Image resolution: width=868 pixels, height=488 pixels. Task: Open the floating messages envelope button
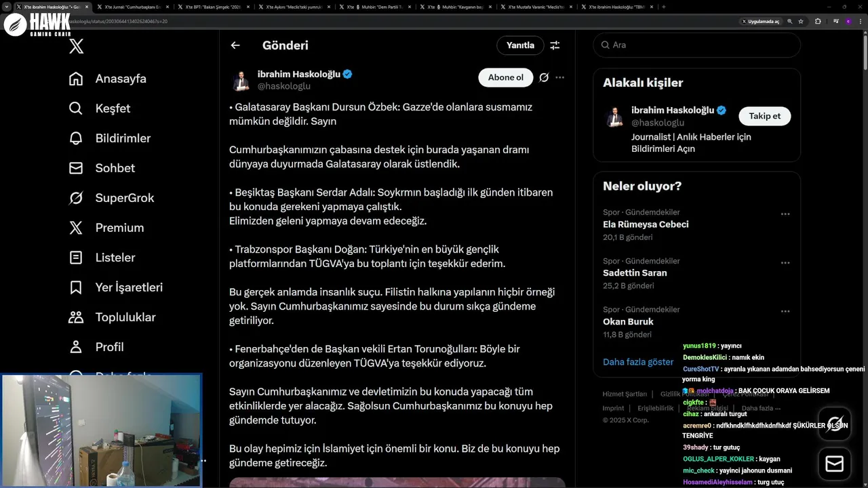[835, 464]
